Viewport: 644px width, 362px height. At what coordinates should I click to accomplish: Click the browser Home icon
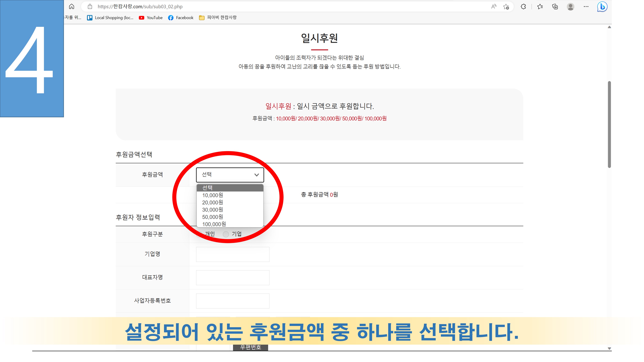[71, 6]
